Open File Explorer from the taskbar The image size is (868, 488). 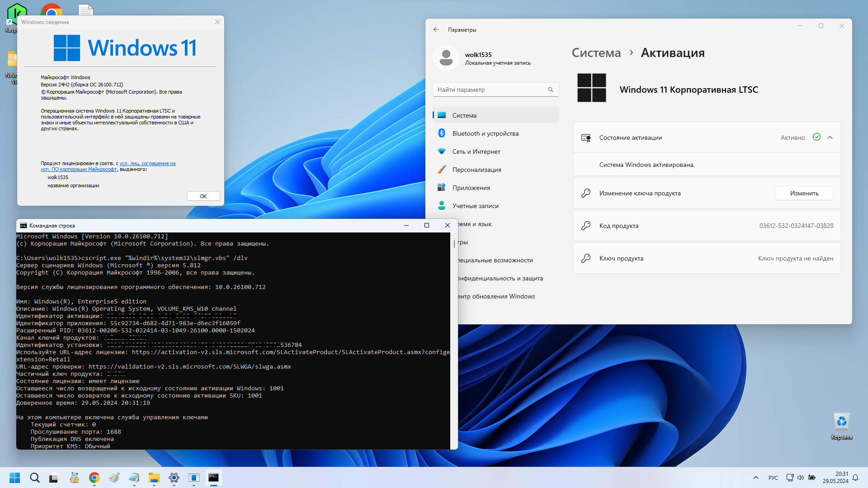(154, 478)
